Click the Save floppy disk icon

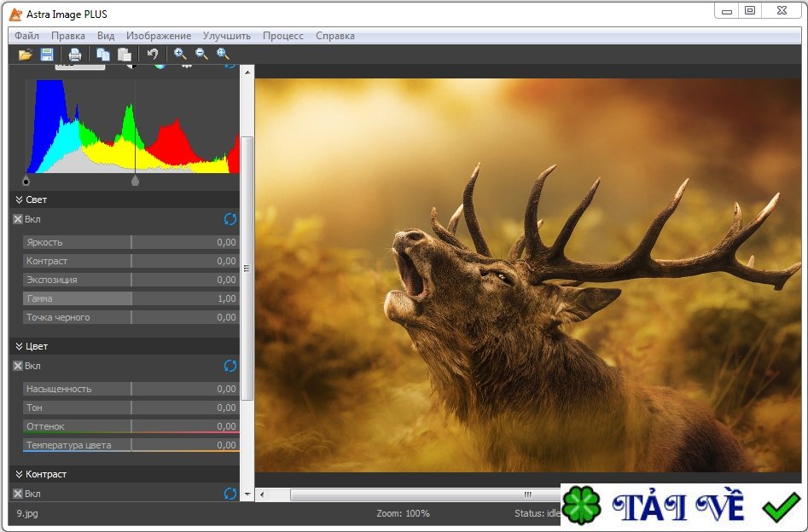[x=47, y=55]
